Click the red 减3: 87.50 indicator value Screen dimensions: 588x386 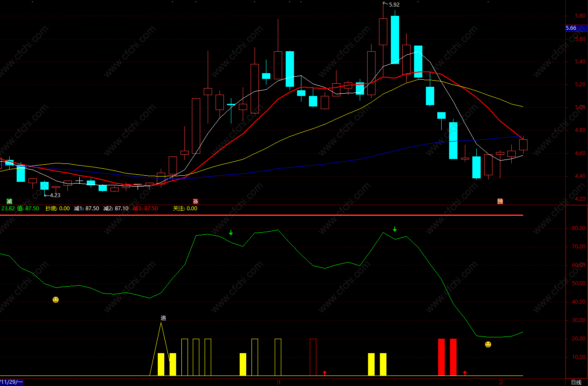click(145, 209)
